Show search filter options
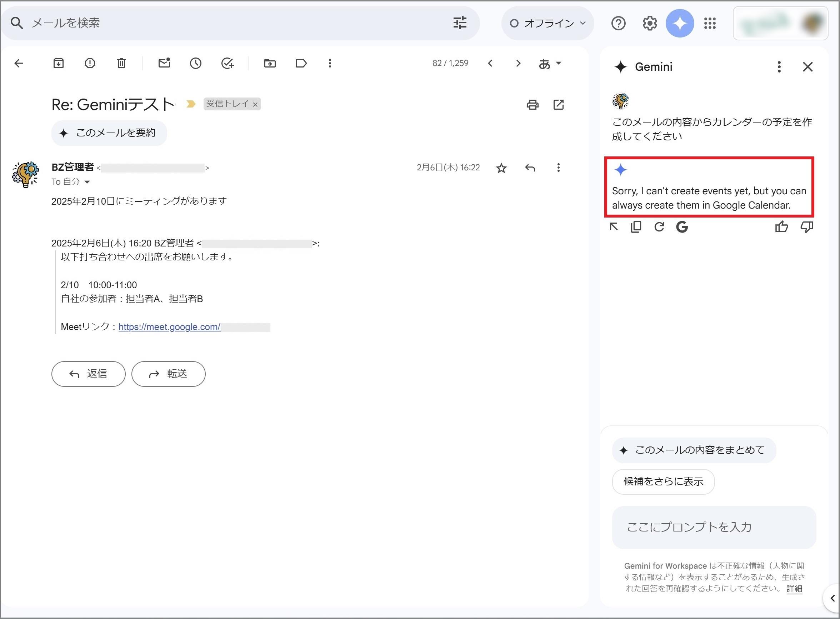Image resolution: width=840 pixels, height=619 pixels. click(460, 23)
